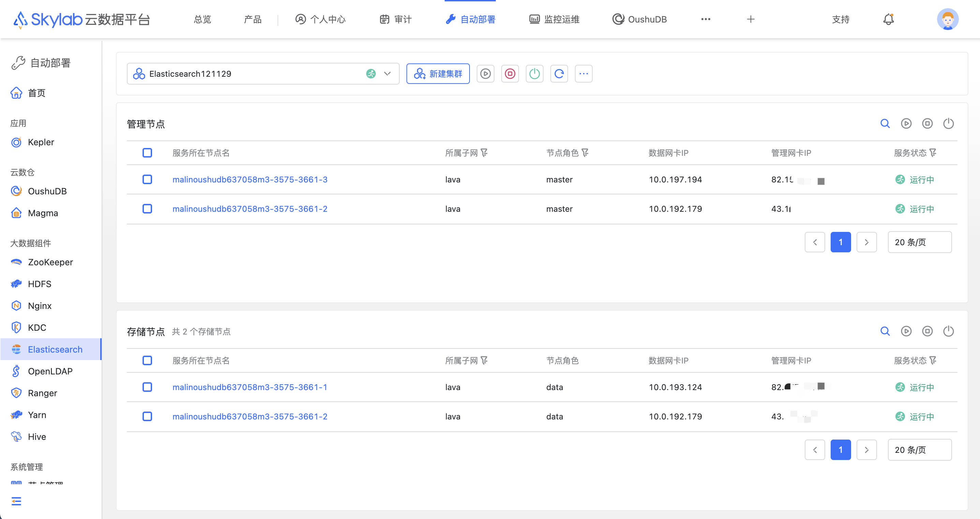Go to next page in 存储节点
This screenshot has height=519, width=980.
[867, 450]
